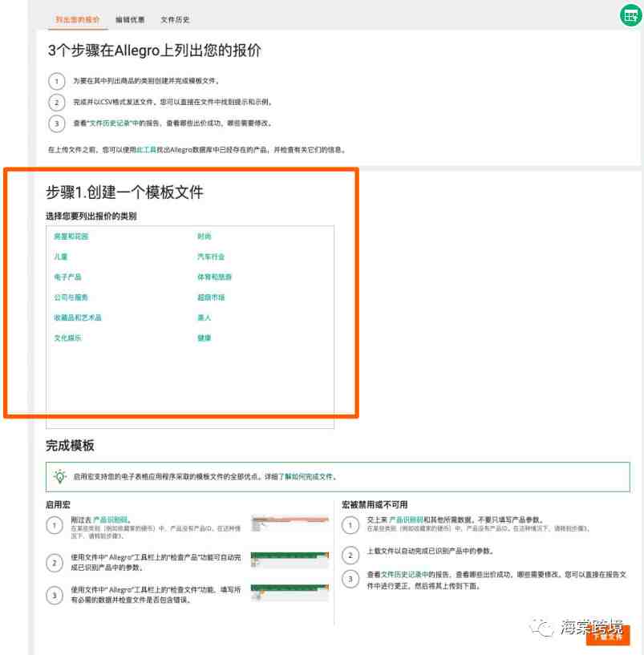Viewport: 644px width, 655px height.
Task: Select the 超级市场 category
Action: (211, 297)
